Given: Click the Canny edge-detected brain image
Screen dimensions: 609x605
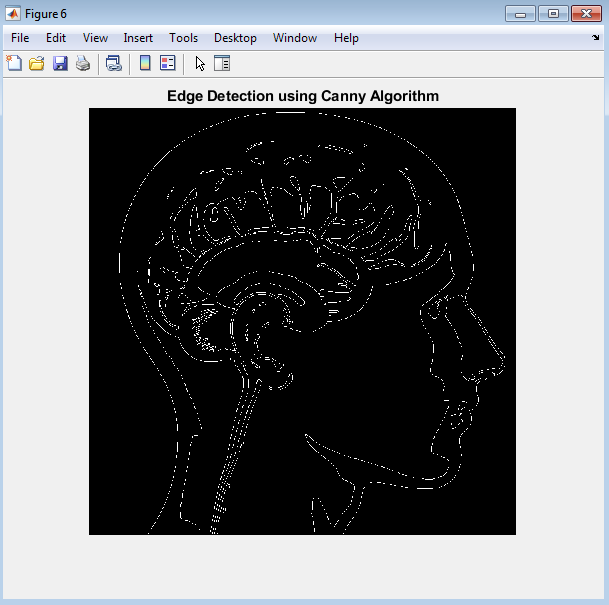Looking at the screenshot, I should click(302, 321).
